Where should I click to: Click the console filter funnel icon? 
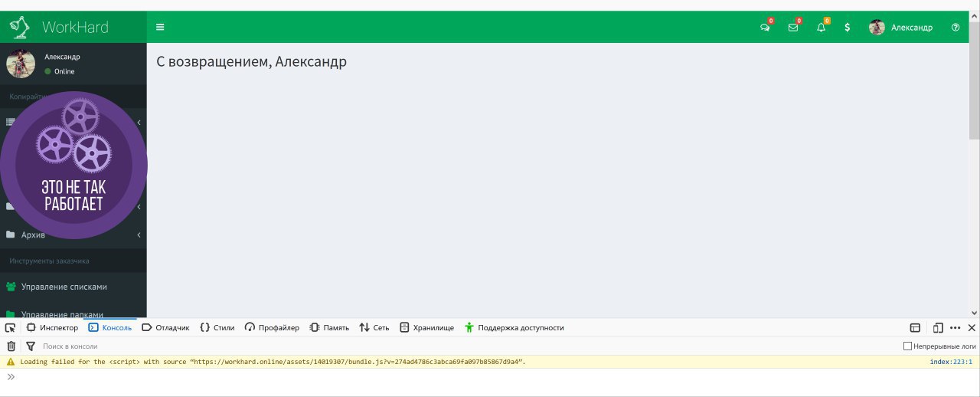point(31,346)
